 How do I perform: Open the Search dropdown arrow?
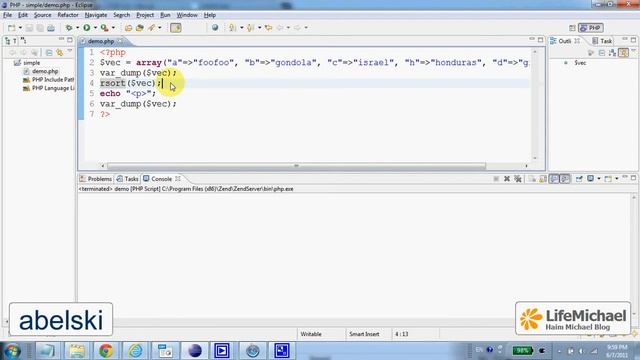(160, 28)
